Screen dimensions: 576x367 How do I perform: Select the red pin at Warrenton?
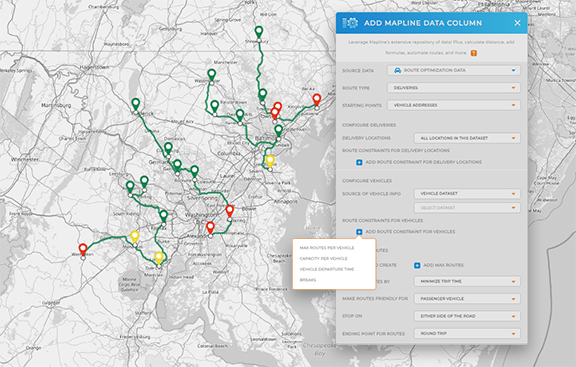click(83, 250)
